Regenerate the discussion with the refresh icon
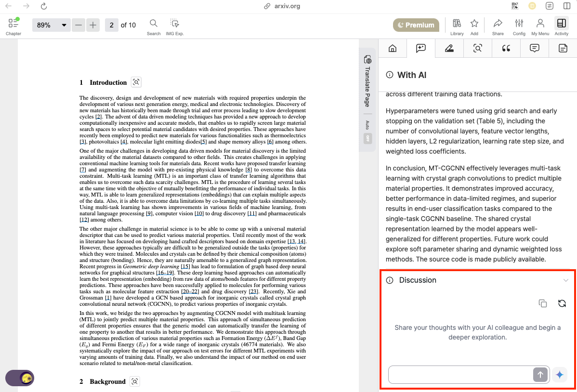577x392 pixels. pos(562,303)
